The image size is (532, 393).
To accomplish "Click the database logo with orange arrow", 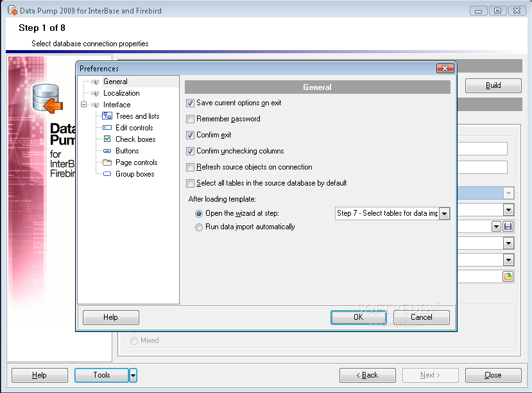I will tap(47, 99).
